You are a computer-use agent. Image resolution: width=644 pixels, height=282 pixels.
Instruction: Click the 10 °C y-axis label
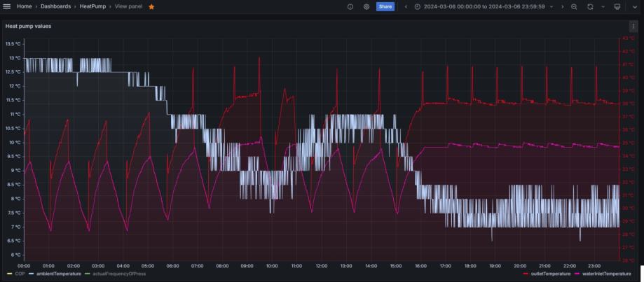(x=15, y=143)
